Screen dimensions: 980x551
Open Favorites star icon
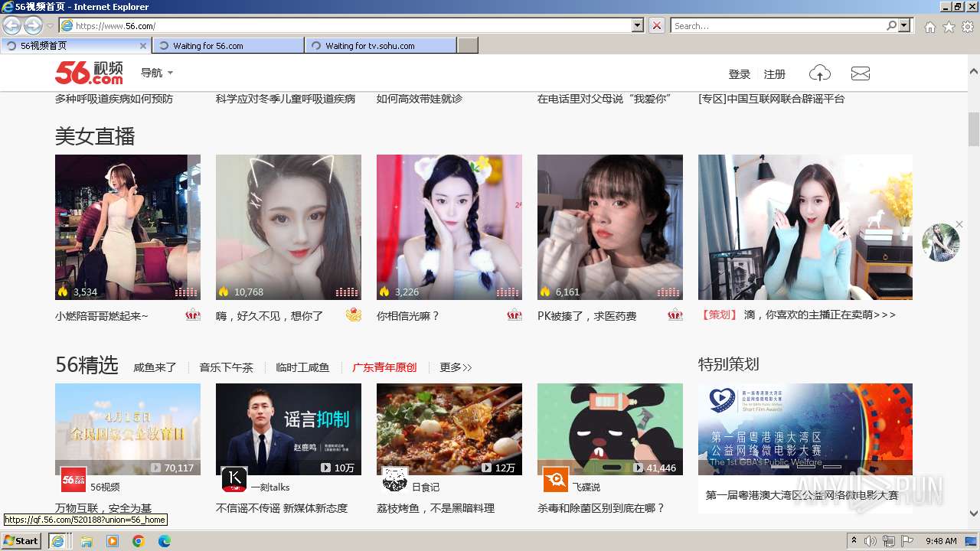(x=949, y=27)
